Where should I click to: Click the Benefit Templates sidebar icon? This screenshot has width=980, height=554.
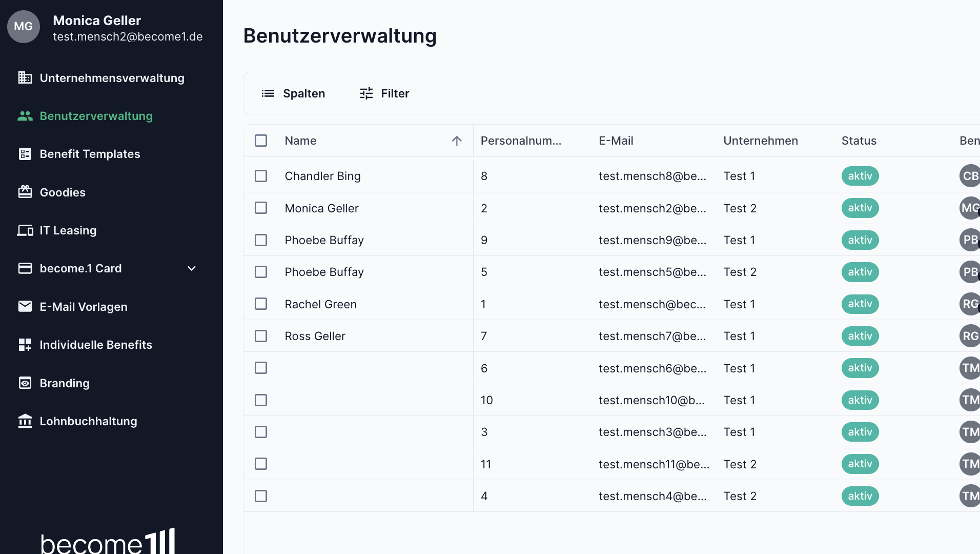(x=25, y=154)
